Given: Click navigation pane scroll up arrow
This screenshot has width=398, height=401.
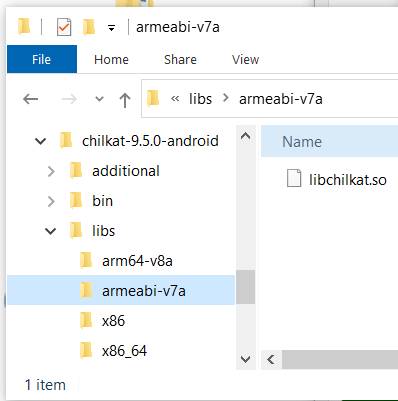Looking at the screenshot, I should click(246, 136).
